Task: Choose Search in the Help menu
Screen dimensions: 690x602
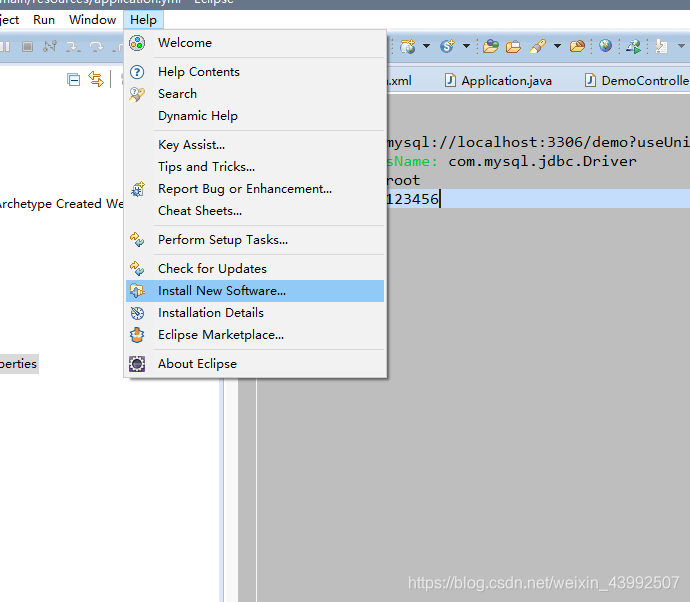Action: (x=255, y=94)
